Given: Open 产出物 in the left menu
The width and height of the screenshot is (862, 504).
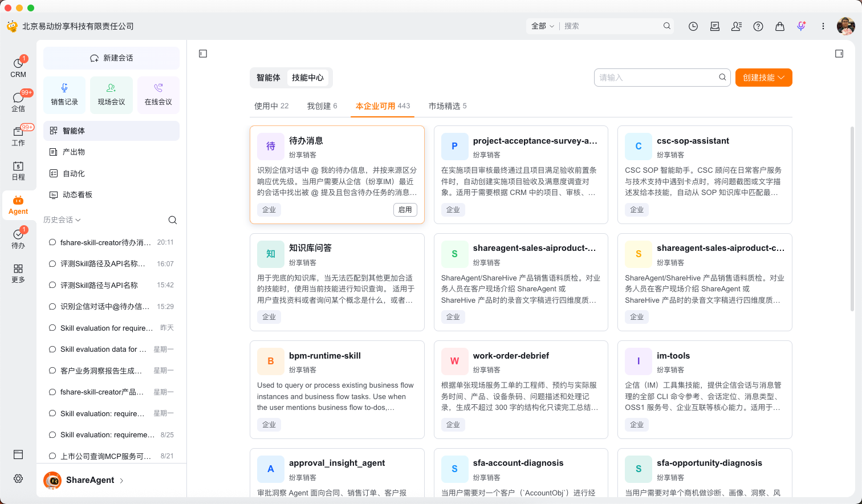Looking at the screenshot, I should pyautogui.click(x=111, y=152).
